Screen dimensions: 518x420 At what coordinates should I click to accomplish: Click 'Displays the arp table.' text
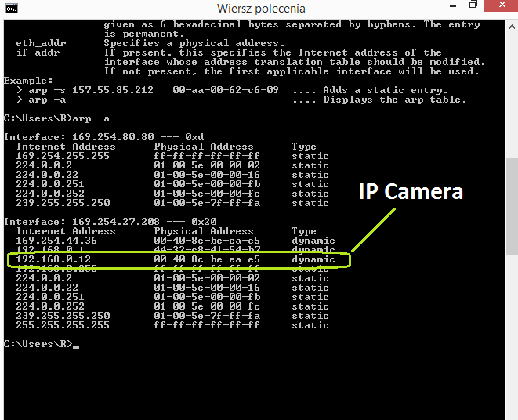[394, 100]
